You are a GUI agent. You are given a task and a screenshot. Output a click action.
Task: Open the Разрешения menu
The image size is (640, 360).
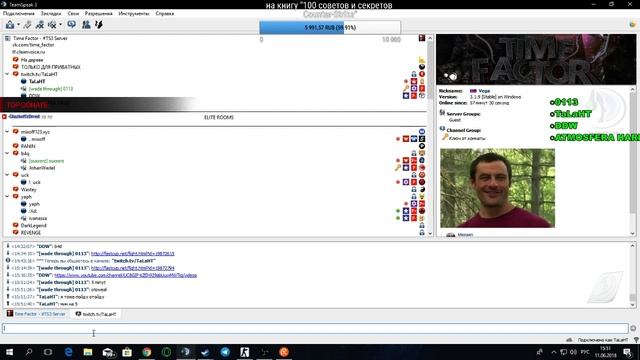point(98,13)
